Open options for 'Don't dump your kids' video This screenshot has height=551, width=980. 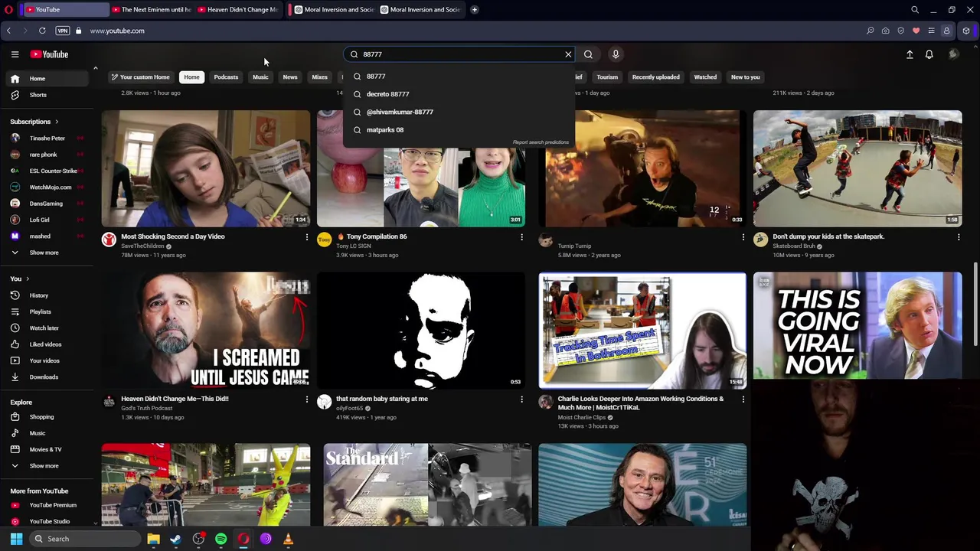[959, 237]
